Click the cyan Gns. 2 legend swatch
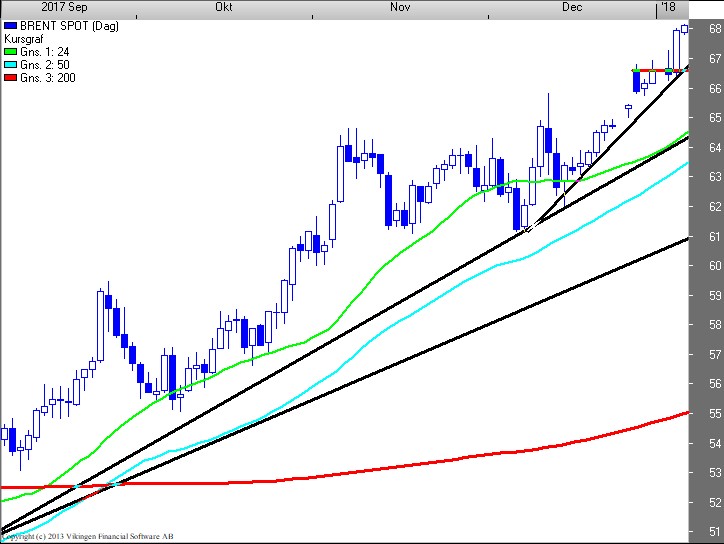The image size is (724, 544). pyautogui.click(x=11, y=65)
